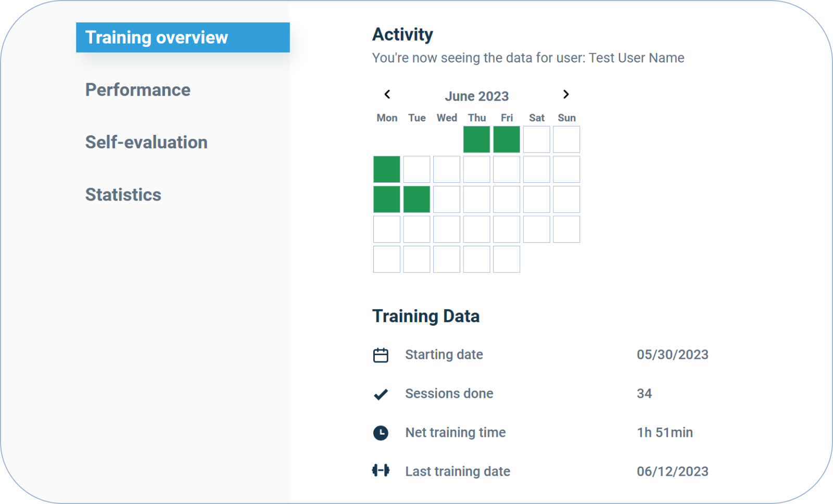This screenshot has height=504, width=833.
Task: Go to previous month in calendar
Action: coord(387,94)
